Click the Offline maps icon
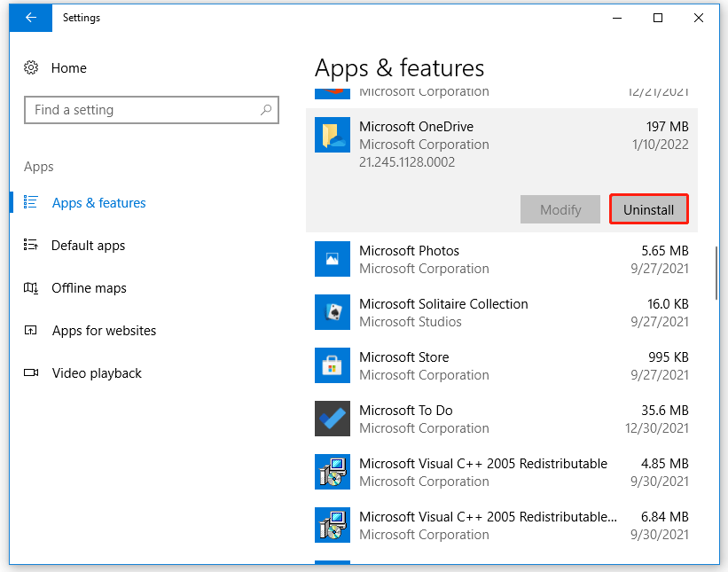 tap(31, 288)
